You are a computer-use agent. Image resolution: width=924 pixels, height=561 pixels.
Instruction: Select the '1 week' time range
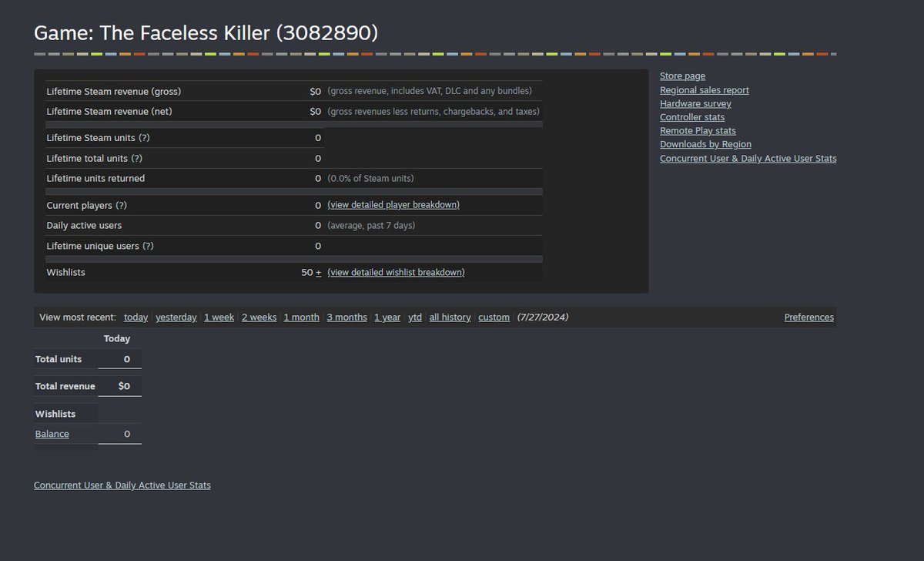(x=219, y=317)
